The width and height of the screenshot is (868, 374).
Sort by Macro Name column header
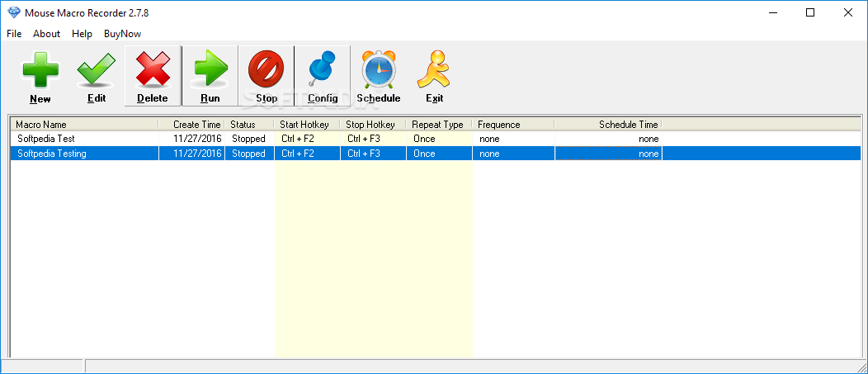click(x=85, y=125)
